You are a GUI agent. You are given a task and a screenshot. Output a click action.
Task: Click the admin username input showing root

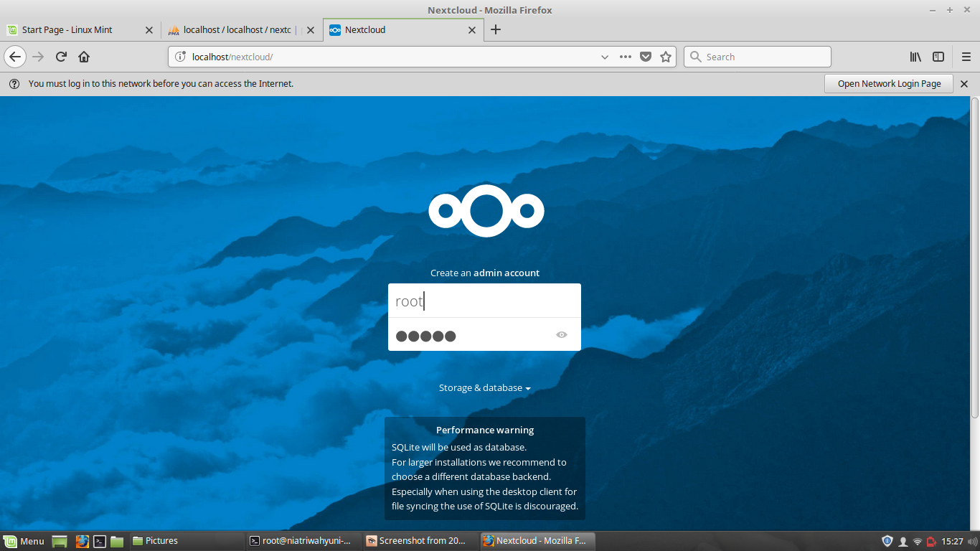pos(484,300)
